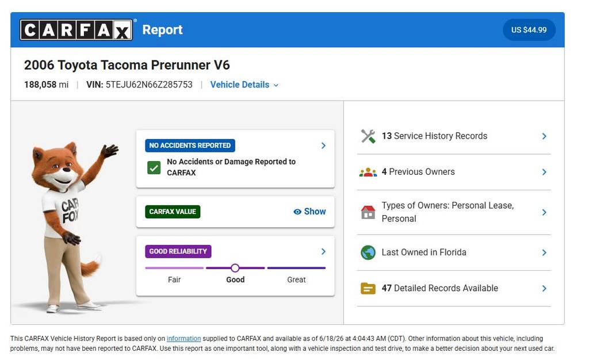Click the globe icon beside Last Owned
This screenshot has width=589, height=364.
[x=368, y=252]
